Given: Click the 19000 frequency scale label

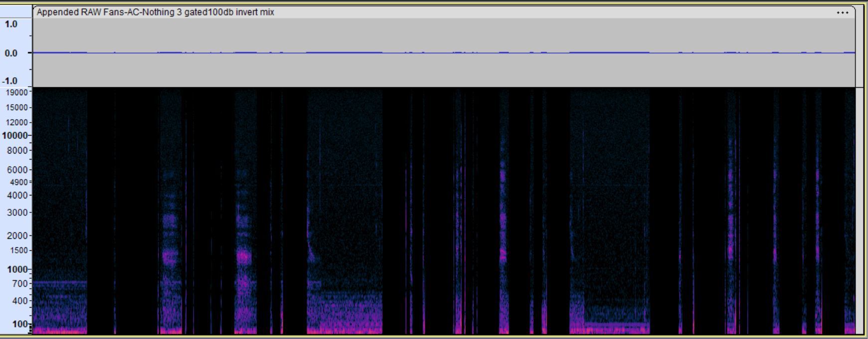Looking at the screenshot, I should (x=16, y=92).
